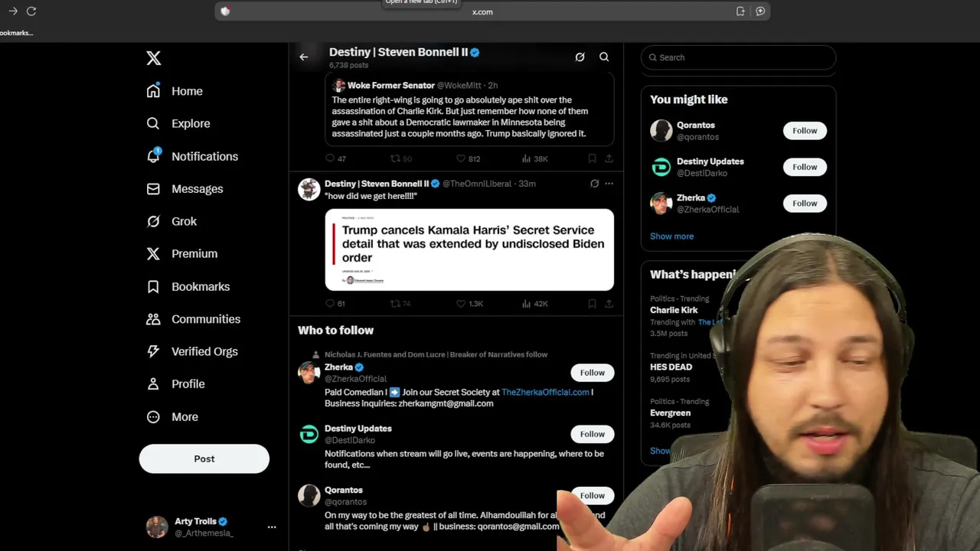This screenshot has width=980, height=551.
Task: Open Arty Trolls account options menu
Action: pos(272,527)
